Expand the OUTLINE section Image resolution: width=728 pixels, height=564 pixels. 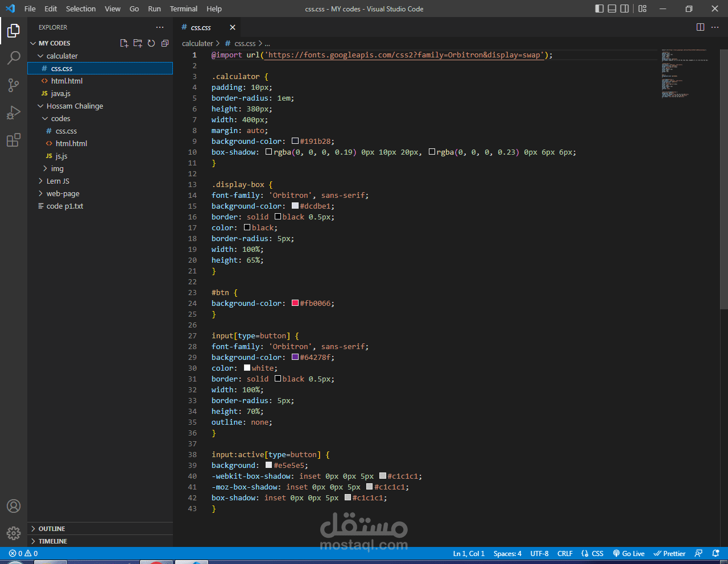pyautogui.click(x=100, y=529)
